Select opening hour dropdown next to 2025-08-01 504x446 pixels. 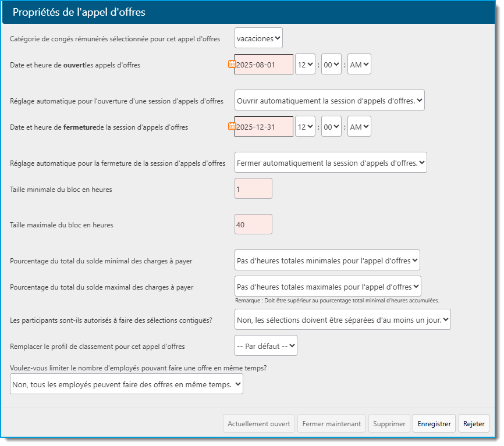tap(305, 64)
